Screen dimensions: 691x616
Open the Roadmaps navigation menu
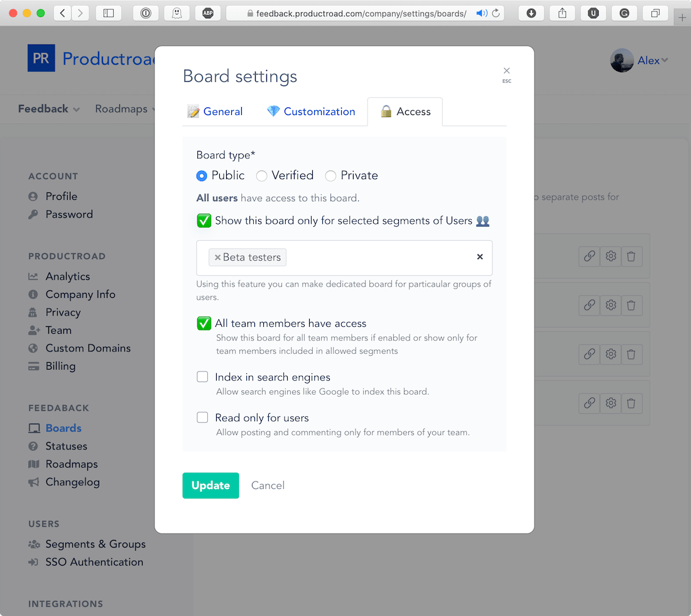[x=124, y=109]
